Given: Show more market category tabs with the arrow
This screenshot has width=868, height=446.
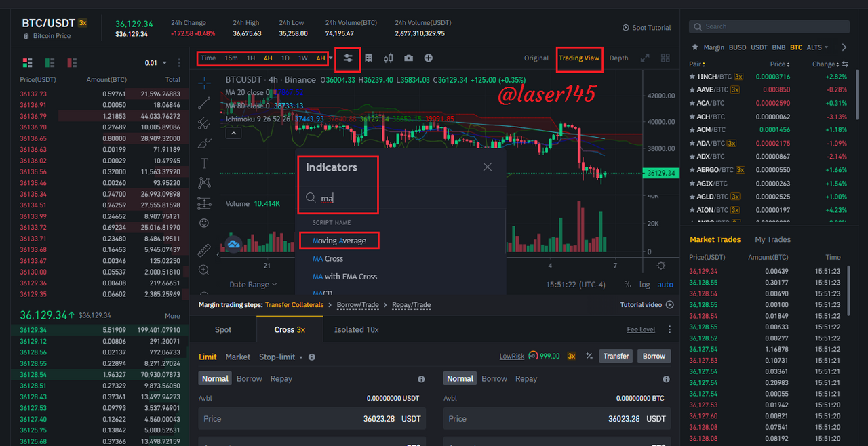Looking at the screenshot, I should click(844, 47).
